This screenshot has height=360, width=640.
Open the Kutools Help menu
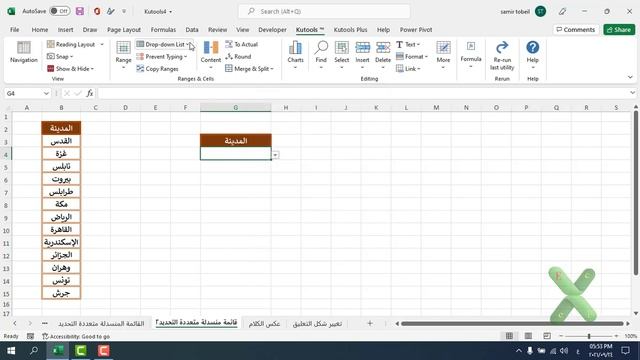coord(533,55)
